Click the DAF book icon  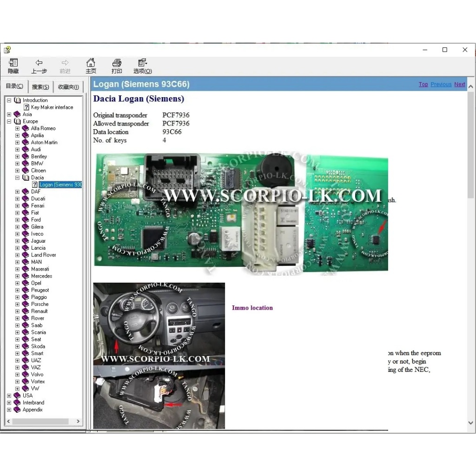click(x=26, y=192)
